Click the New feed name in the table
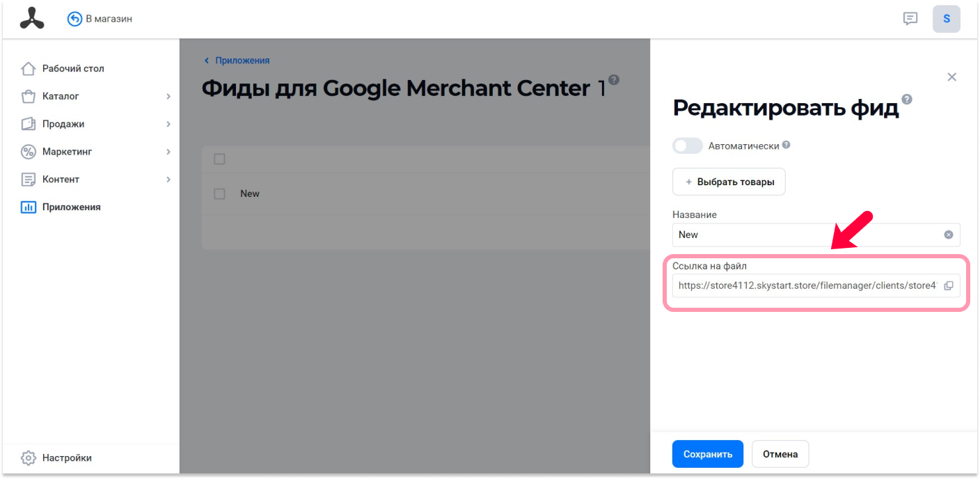The width and height of the screenshot is (980, 479). click(x=250, y=194)
